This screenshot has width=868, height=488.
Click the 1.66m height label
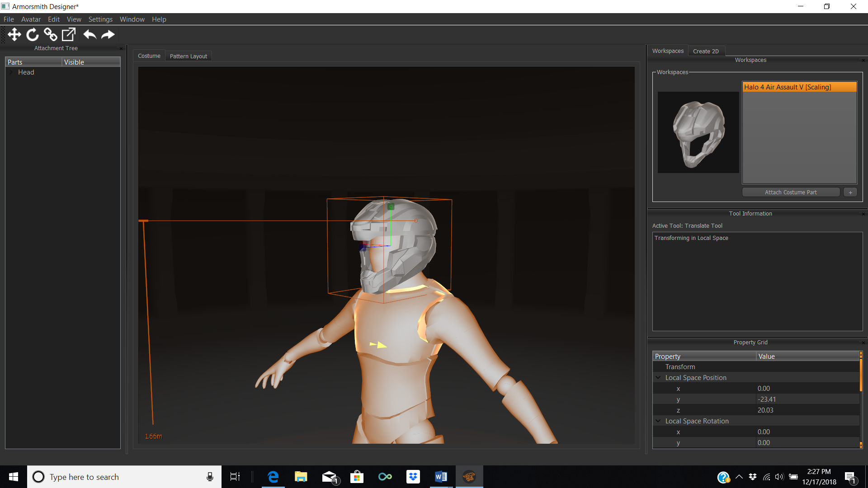(153, 436)
